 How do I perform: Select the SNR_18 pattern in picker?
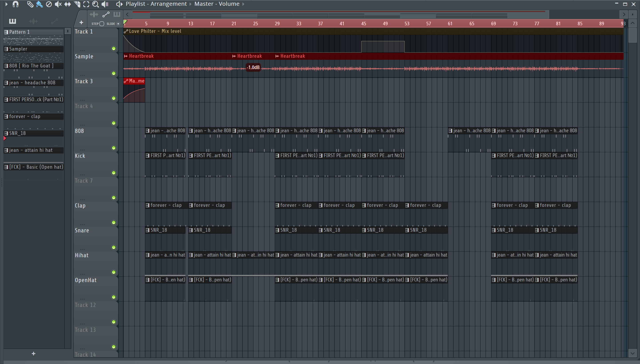34,133
